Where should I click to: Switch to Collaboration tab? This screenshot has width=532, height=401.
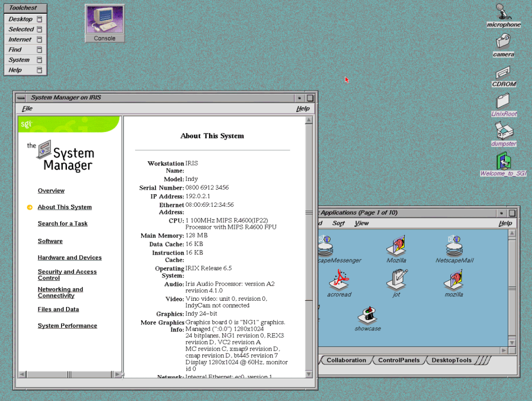tap(346, 360)
